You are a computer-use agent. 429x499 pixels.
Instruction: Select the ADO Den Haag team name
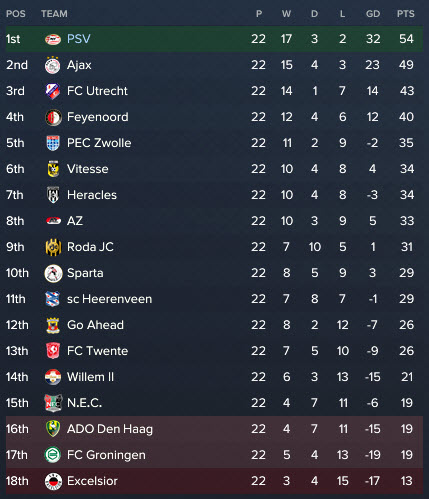(110, 429)
